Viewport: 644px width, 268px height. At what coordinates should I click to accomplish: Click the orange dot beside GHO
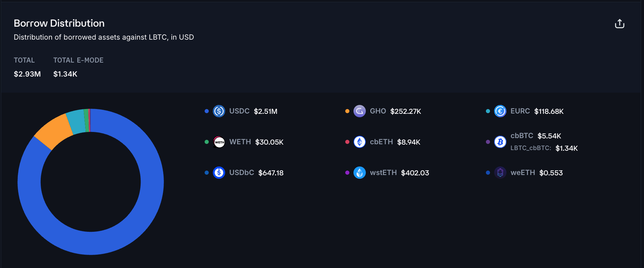point(347,111)
